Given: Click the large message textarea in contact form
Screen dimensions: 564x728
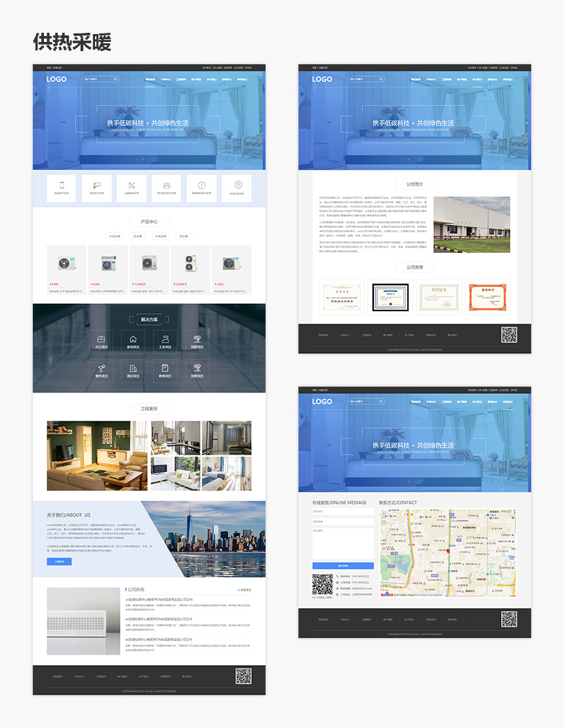Looking at the screenshot, I should tap(343, 543).
